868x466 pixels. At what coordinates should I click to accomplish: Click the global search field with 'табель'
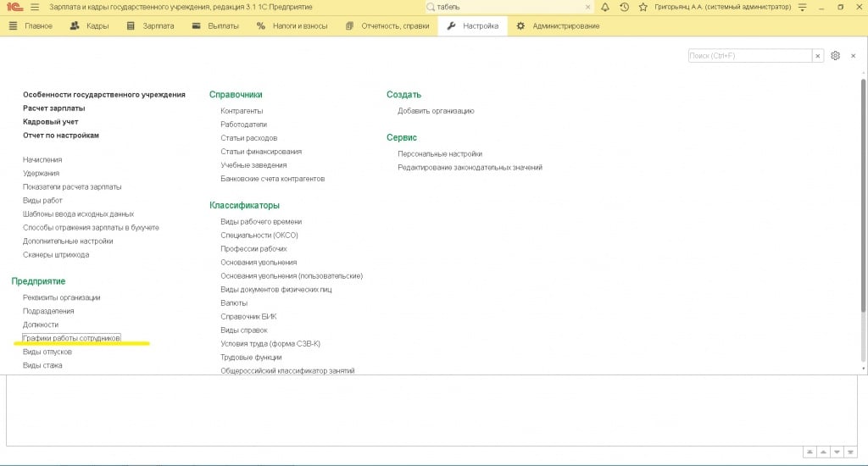[x=509, y=7]
